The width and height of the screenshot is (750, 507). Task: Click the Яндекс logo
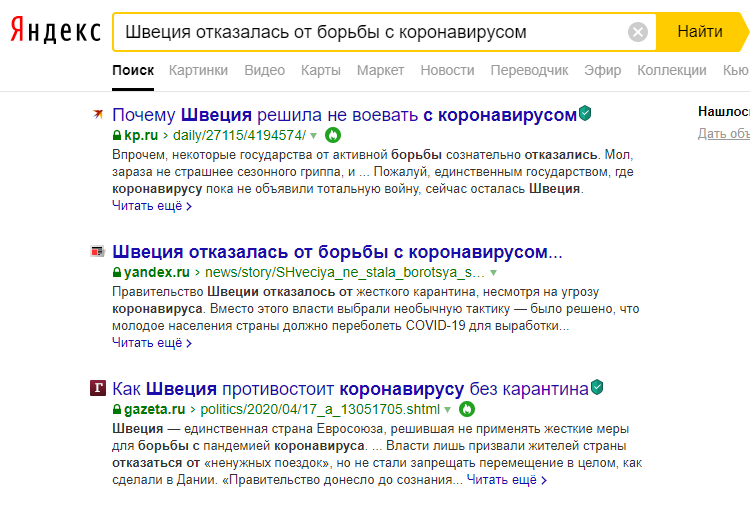tap(55, 31)
